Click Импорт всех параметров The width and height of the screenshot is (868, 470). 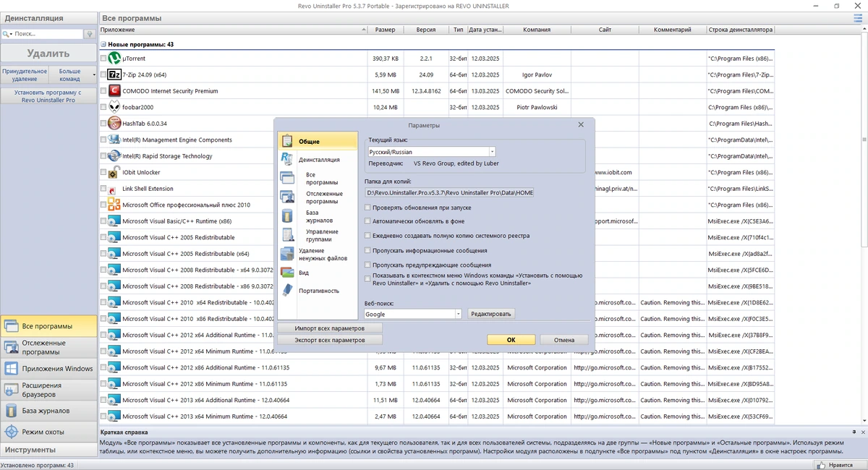pyautogui.click(x=329, y=328)
